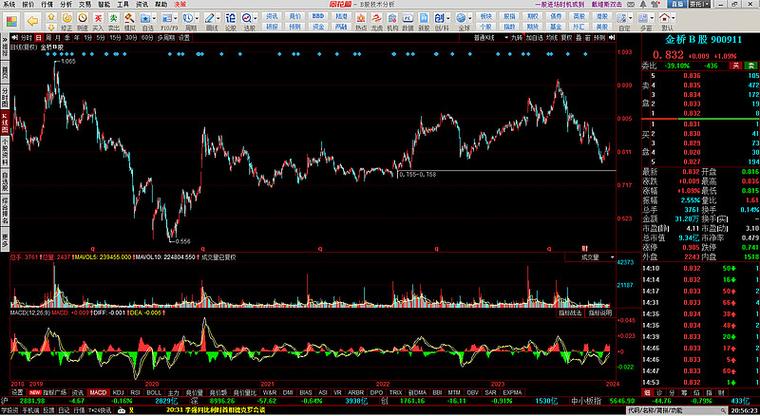Select the KDJ indicator tab
Screen dimensions: 760x416
(x=120, y=392)
